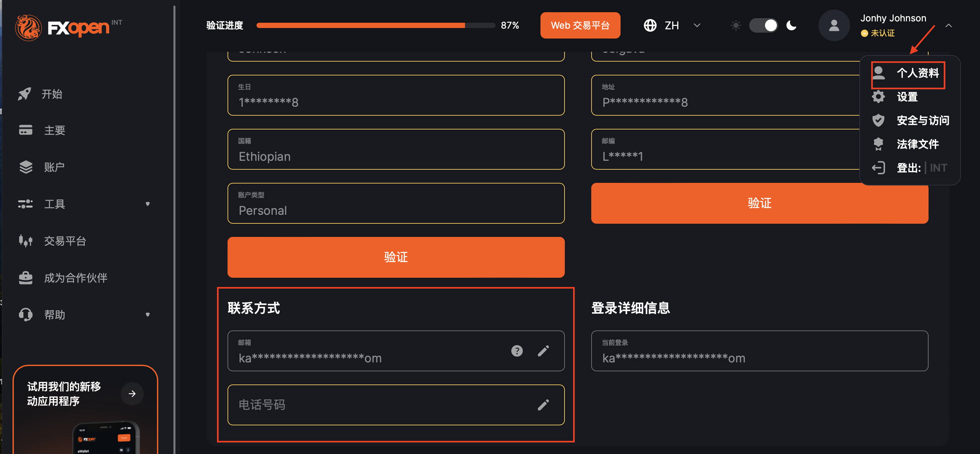This screenshot has width=980, height=454.
Task: Toggle the light/dark theme switch
Action: (763, 25)
